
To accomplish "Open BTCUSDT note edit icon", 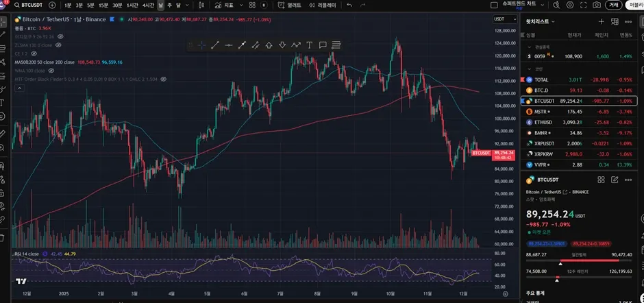I will coord(615,179).
